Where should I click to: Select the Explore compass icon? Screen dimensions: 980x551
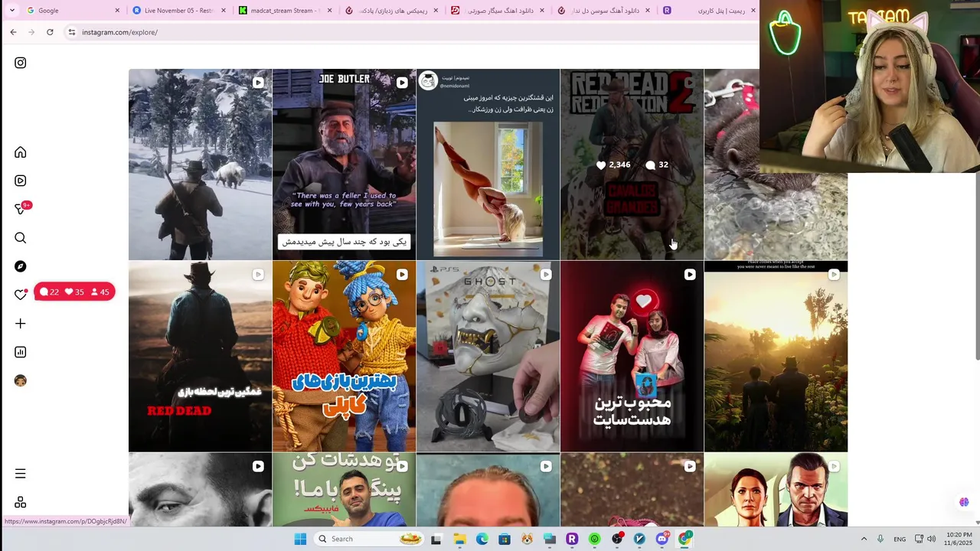pos(21,266)
